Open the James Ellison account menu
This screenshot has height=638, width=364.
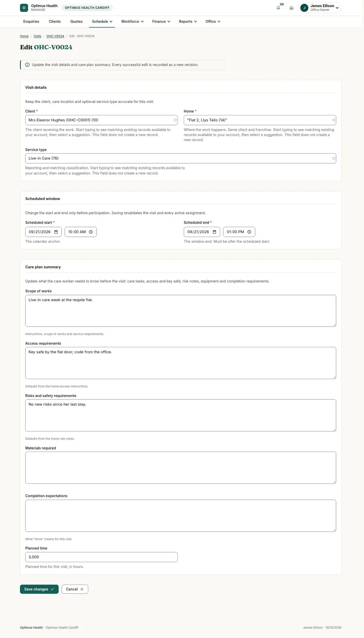320,8
